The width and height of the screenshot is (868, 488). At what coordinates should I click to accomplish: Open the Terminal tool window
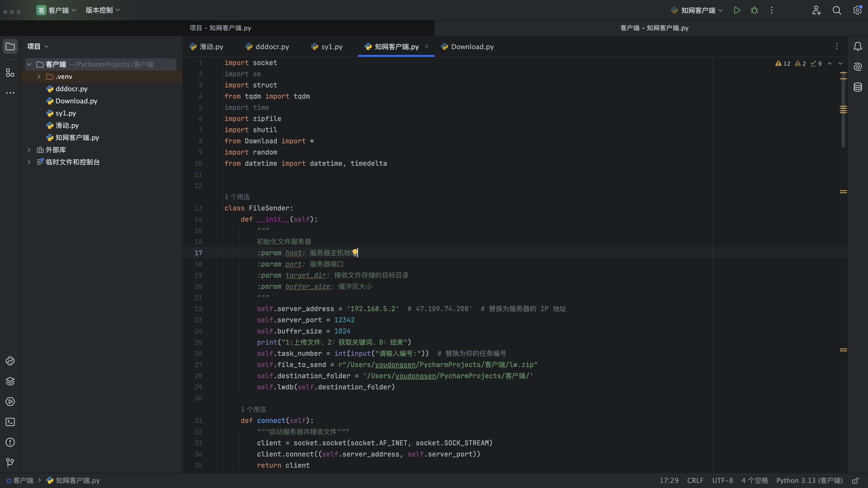[10, 422]
